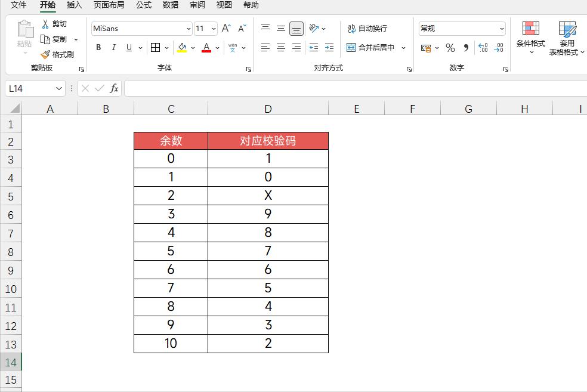The width and height of the screenshot is (587, 392).
Task: Open the font color swatch
Action: pos(206,48)
